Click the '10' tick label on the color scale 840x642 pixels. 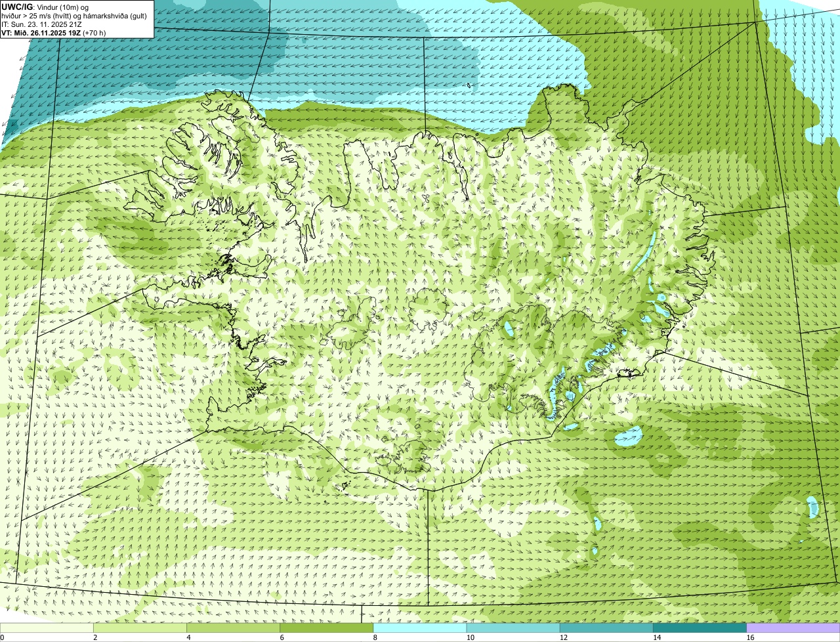[470, 637]
